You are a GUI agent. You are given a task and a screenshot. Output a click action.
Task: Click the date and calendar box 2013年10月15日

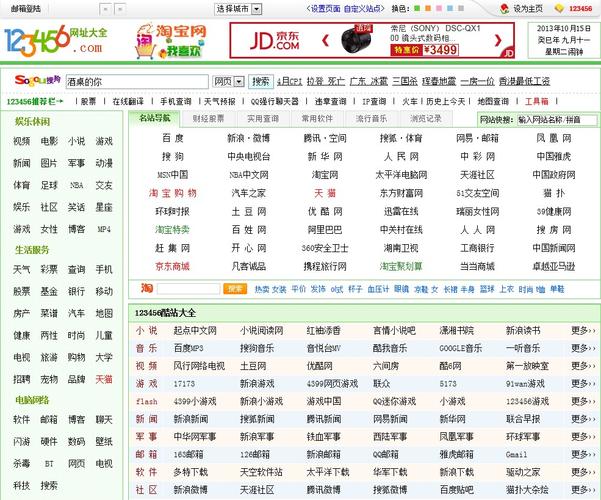coord(563,40)
